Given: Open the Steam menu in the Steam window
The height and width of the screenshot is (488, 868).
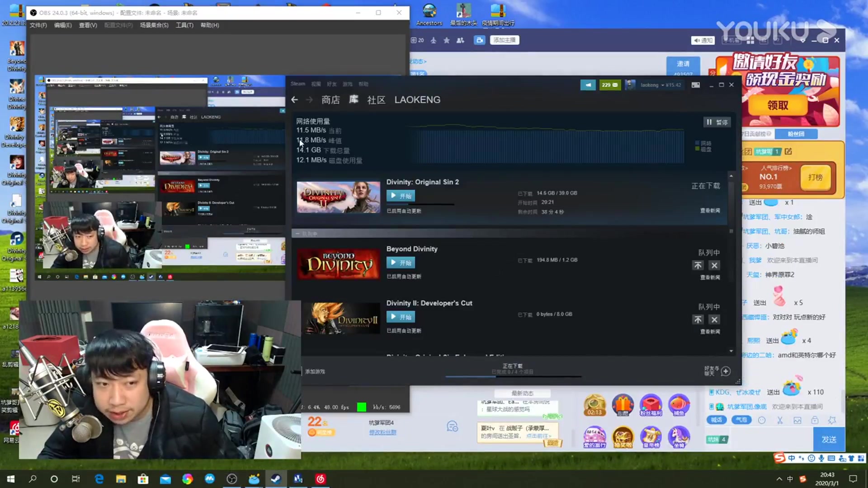Looking at the screenshot, I should (x=297, y=84).
